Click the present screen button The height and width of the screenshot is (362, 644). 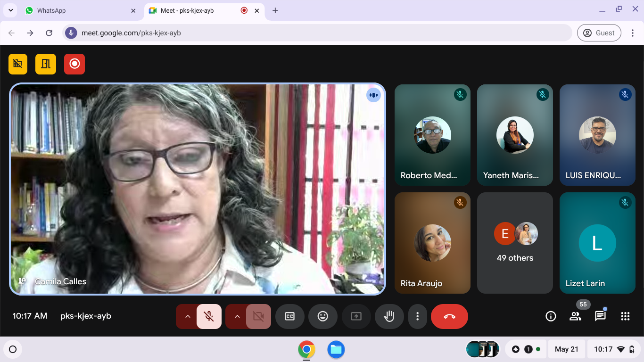(356, 316)
